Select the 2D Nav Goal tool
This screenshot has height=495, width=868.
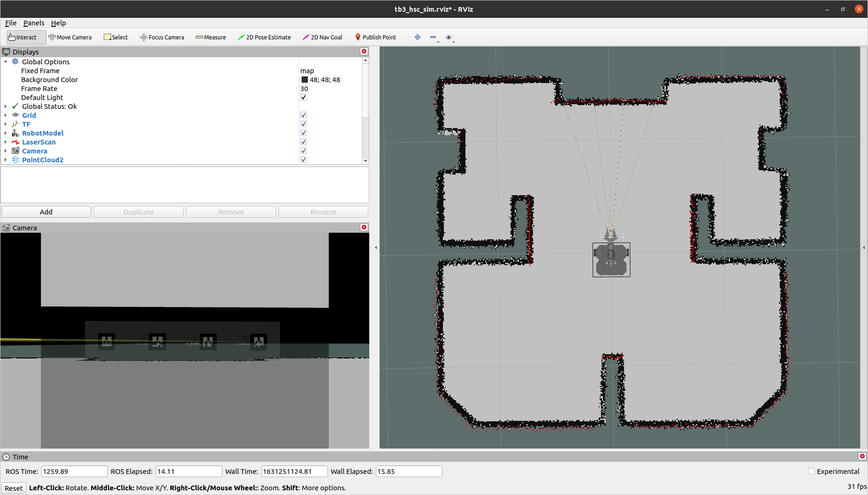pyautogui.click(x=322, y=37)
